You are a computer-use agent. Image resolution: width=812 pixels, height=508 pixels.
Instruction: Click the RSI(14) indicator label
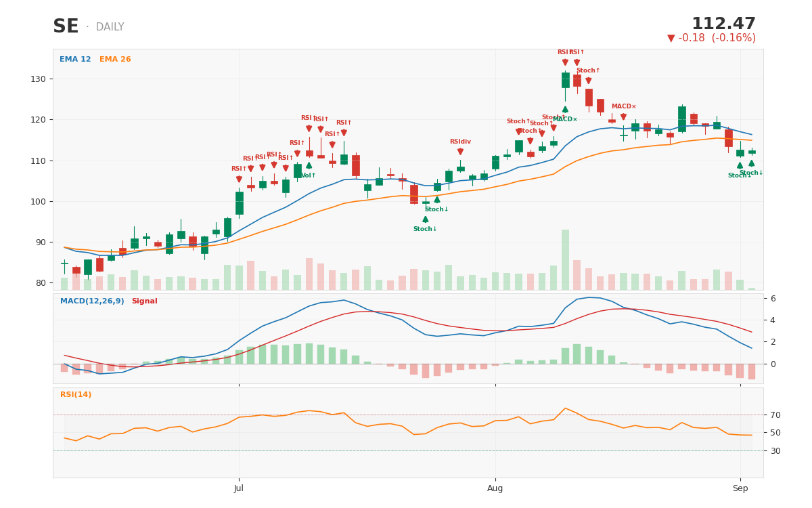tap(76, 395)
